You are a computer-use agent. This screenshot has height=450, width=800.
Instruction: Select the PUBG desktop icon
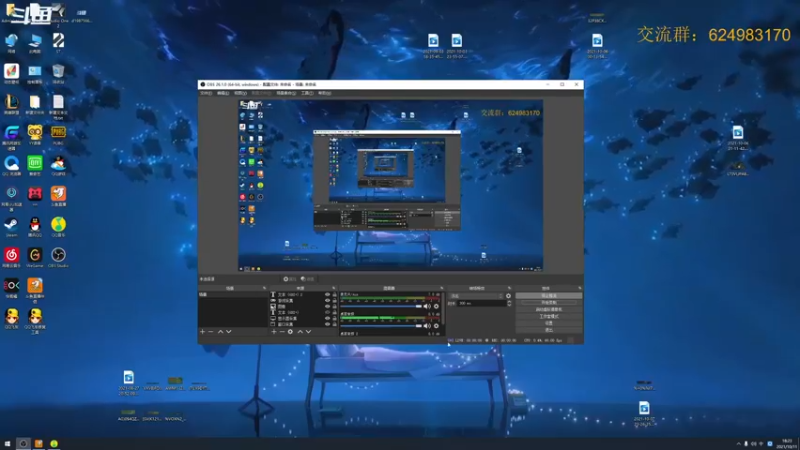58,134
